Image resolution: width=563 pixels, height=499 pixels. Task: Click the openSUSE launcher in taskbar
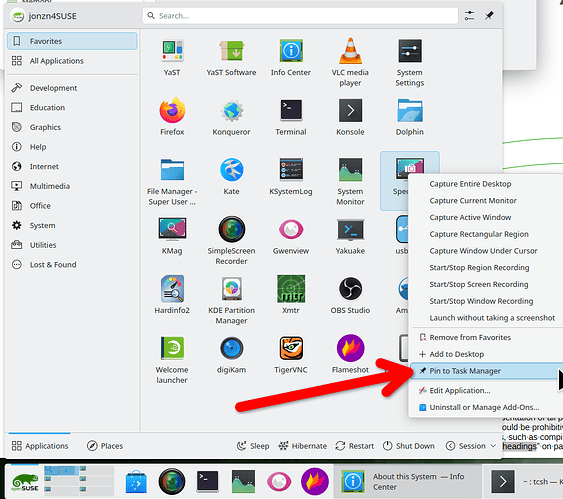(24, 482)
